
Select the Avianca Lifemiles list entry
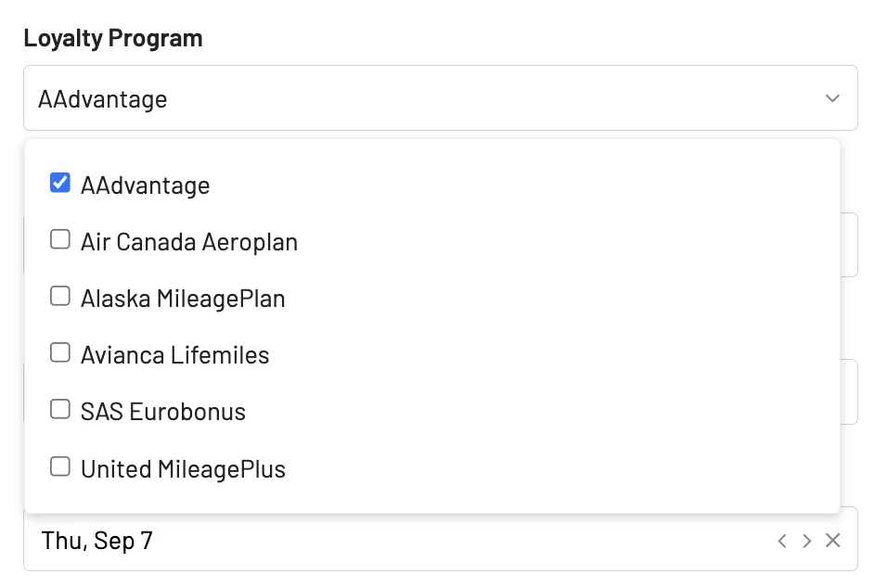click(x=175, y=355)
